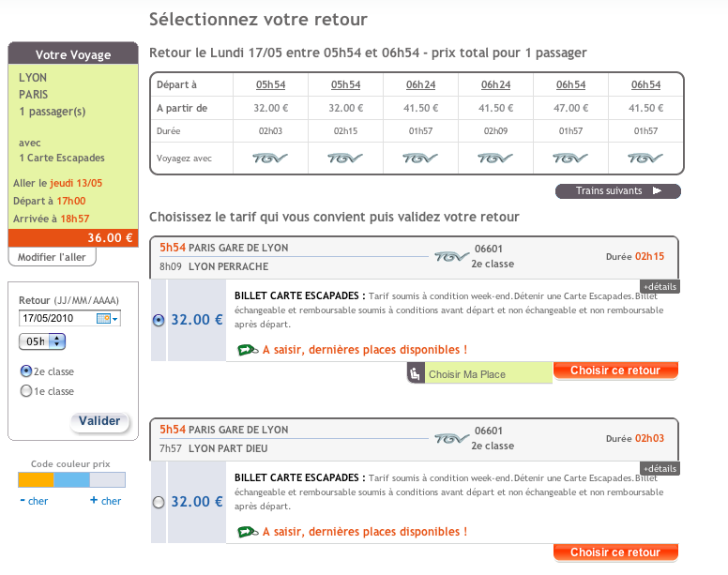The image size is (728, 575).
Task: Expand +détails for the Lyon Perrache train
Action: click(x=660, y=286)
